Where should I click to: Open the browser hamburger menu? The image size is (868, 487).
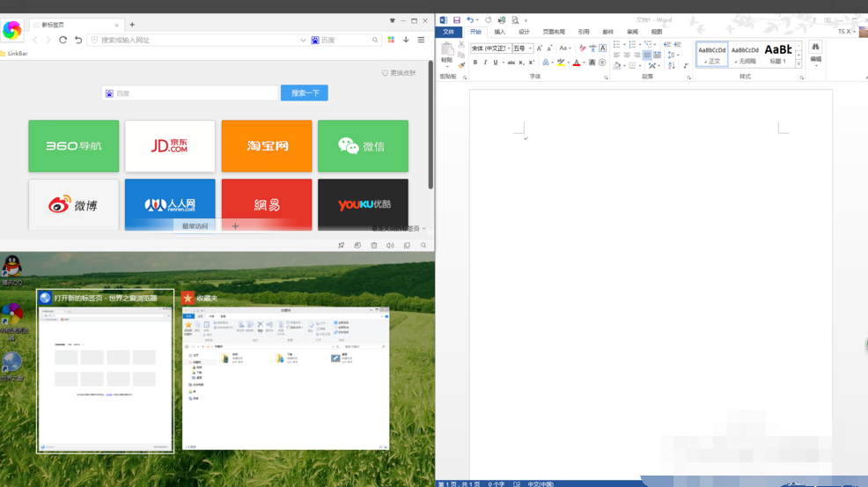pos(421,40)
